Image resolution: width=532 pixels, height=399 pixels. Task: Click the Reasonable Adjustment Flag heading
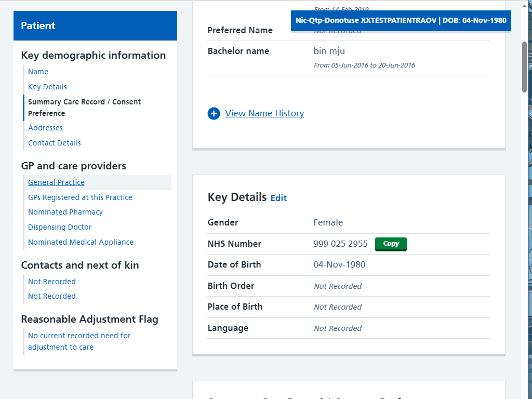coord(89,320)
